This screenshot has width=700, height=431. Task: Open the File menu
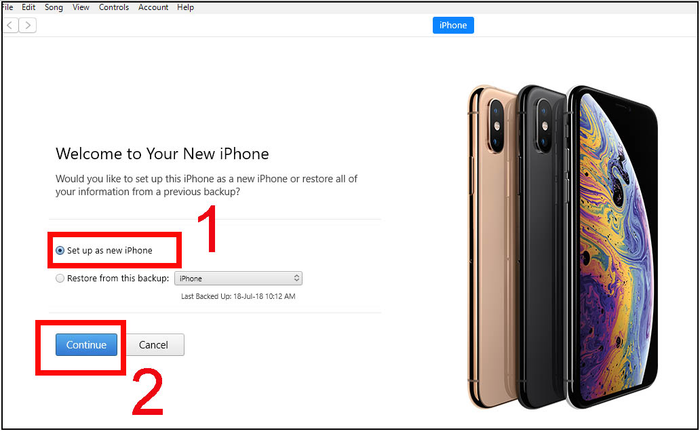[x=8, y=7]
